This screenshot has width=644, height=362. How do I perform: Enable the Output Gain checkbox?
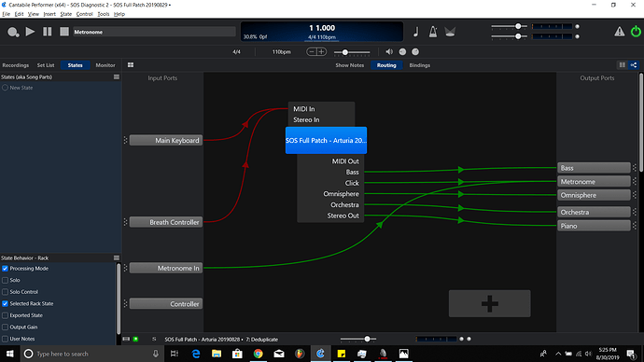pos(5,327)
